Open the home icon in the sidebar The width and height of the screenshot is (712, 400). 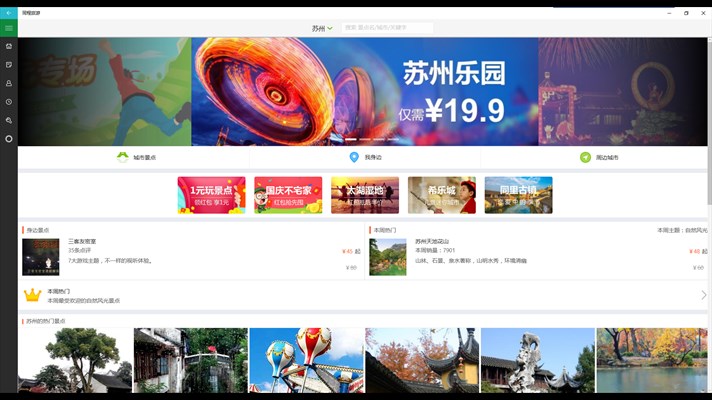(9, 47)
